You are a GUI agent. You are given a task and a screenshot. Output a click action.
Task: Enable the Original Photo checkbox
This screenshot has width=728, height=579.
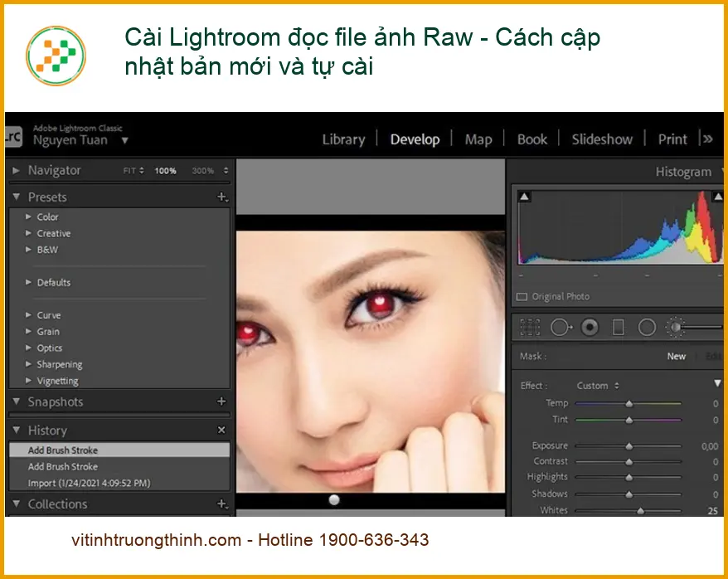coord(522,297)
